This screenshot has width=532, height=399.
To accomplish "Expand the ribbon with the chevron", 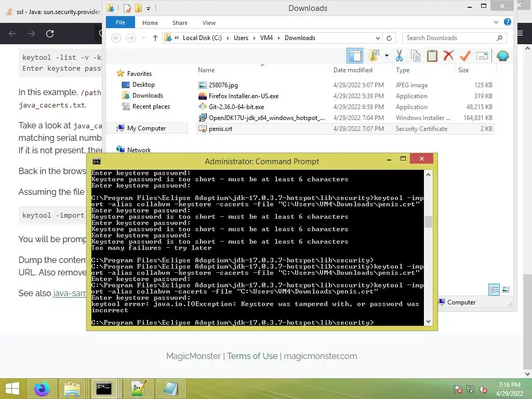I will coord(496,22).
